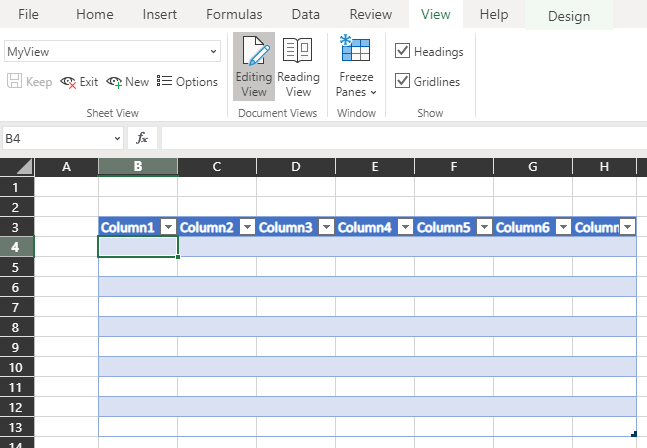Click inside the formula bar field
Viewport: 647px width, 448px height.
404,138
